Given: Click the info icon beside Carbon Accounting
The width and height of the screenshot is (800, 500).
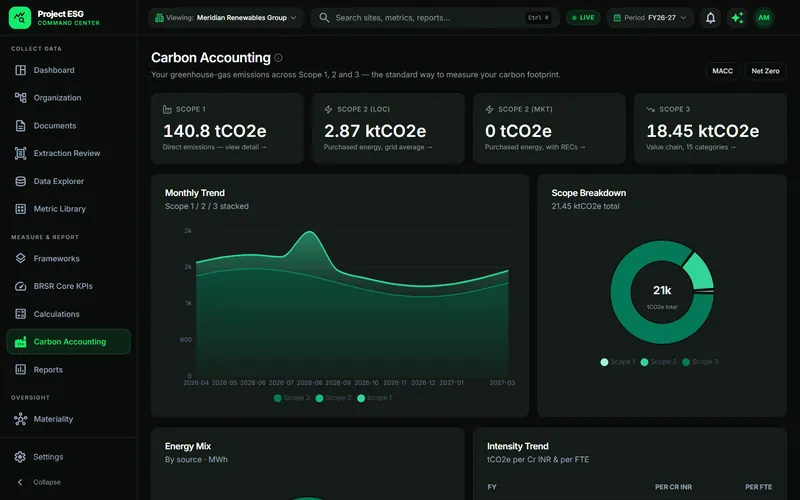Looking at the screenshot, I should click(278, 58).
